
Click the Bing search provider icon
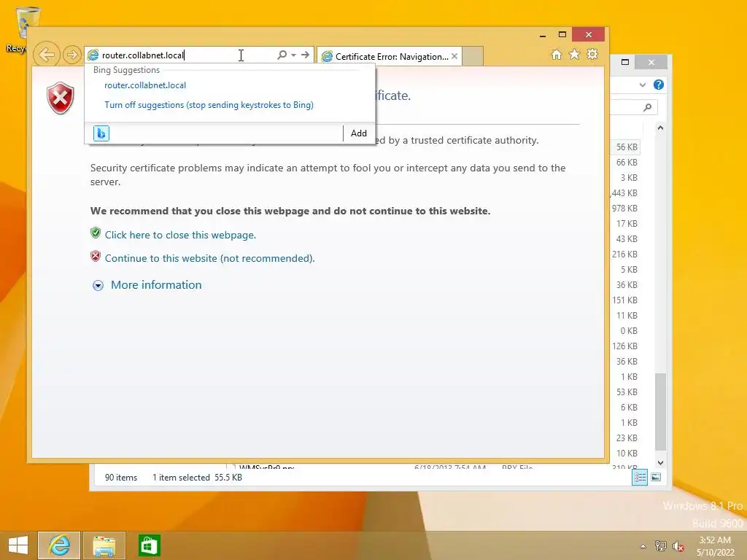[x=101, y=133]
